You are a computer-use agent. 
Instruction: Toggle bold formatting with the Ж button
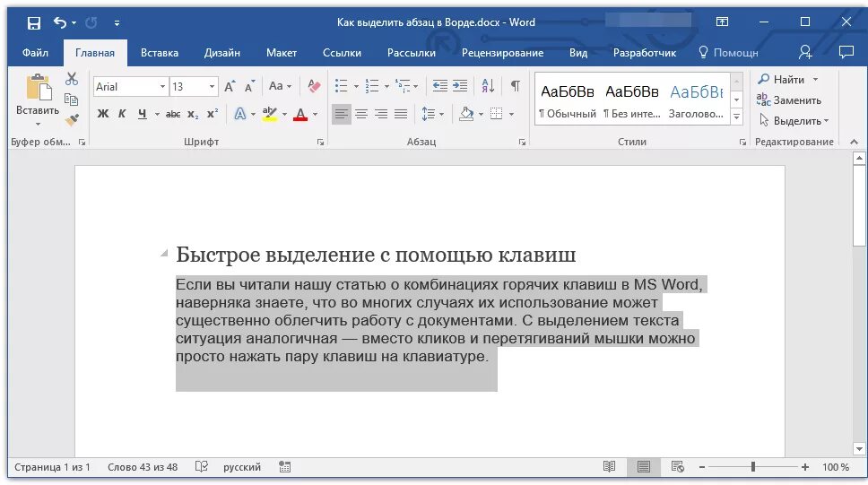[103, 114]
